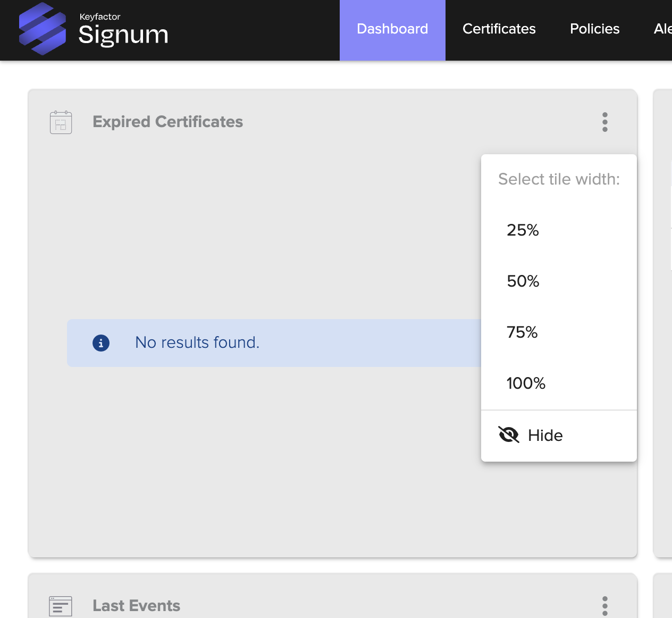The image size is (672, 618).
Task: Open the Last Events three-dot menu
Action: coord(604,606)
